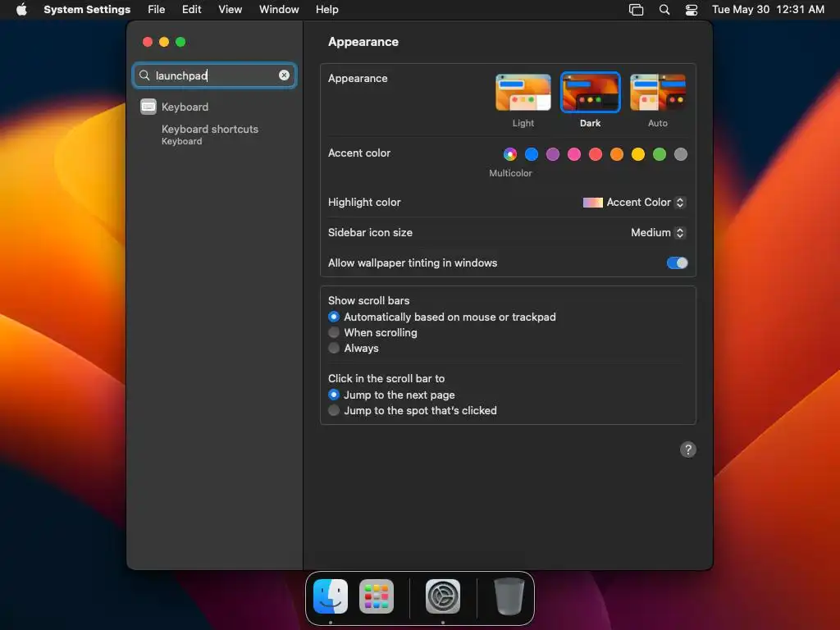Zoom window with green button
The height and width of the screenshot is (630, 840).
click(x=180, y=42)
